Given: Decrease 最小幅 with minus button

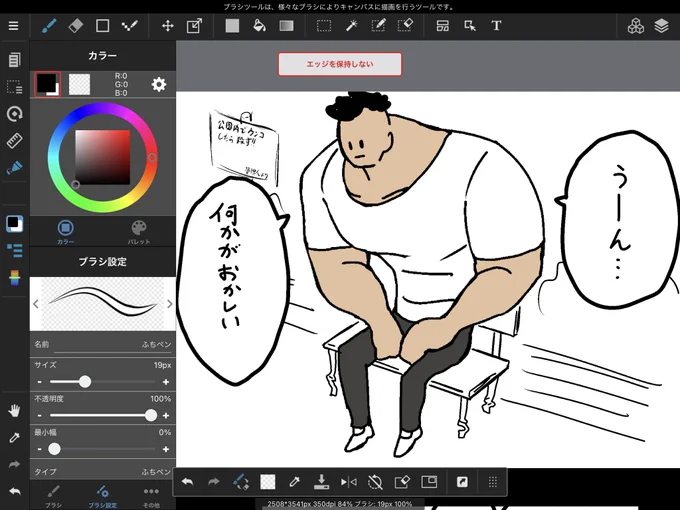Looking at the screenshot, I should click(39, 449).
